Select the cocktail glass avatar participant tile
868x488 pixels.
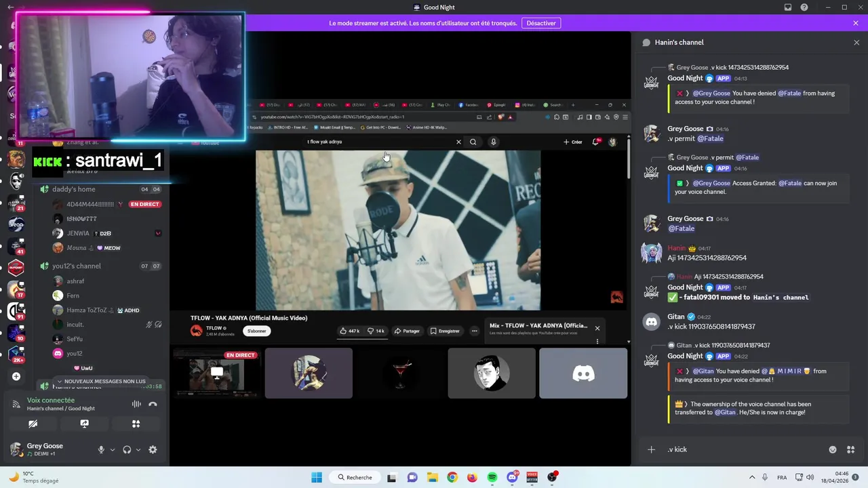pyautogui.click(x=400, y=373)
